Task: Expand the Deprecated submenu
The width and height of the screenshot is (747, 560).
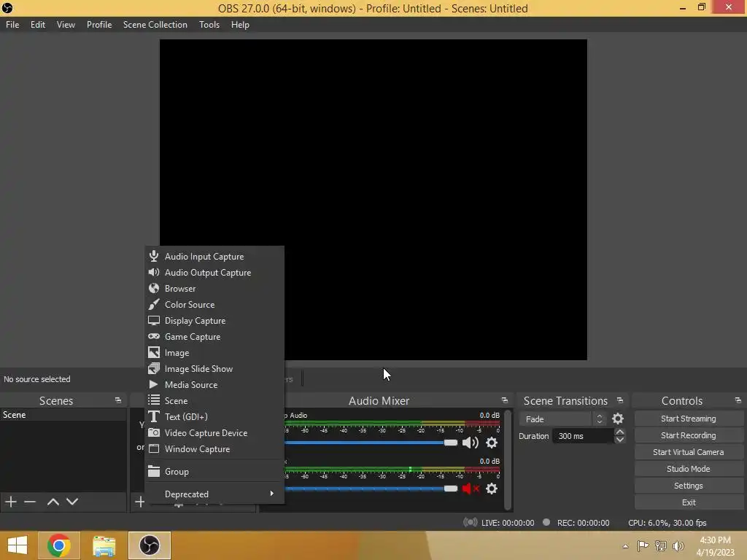Action: point(214,494)
